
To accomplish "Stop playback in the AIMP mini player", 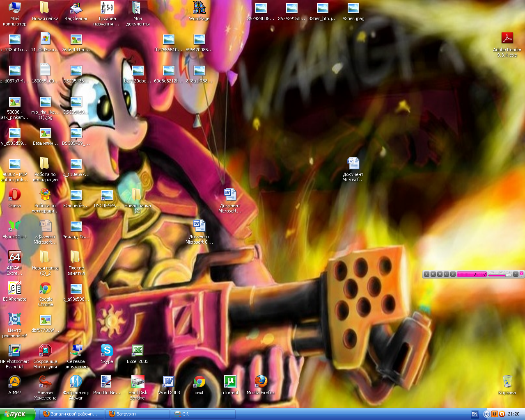I will 440,274.
